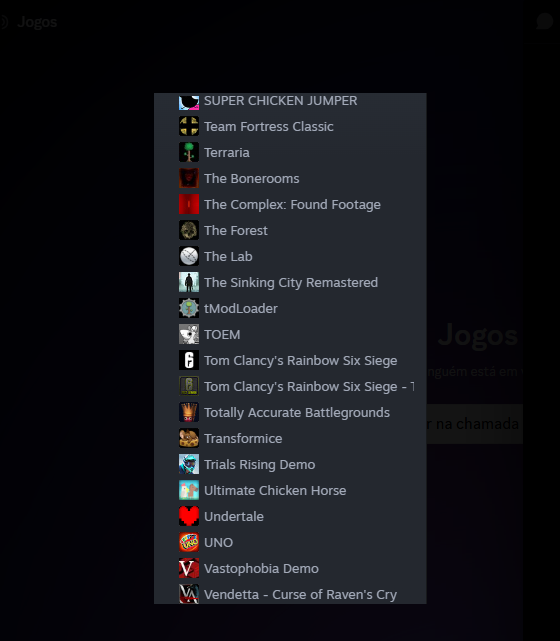Screen dimensions: 560x641
Task: Select Trials Rising Demo entry
Action: click(x=290, y=464)
